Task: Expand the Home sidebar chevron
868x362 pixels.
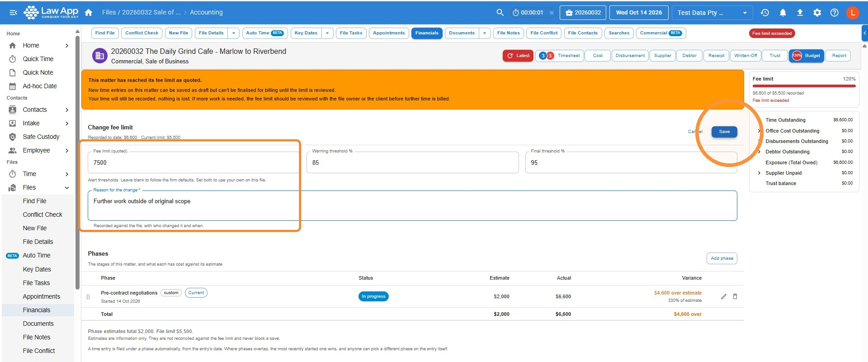Action: (67, 46)
